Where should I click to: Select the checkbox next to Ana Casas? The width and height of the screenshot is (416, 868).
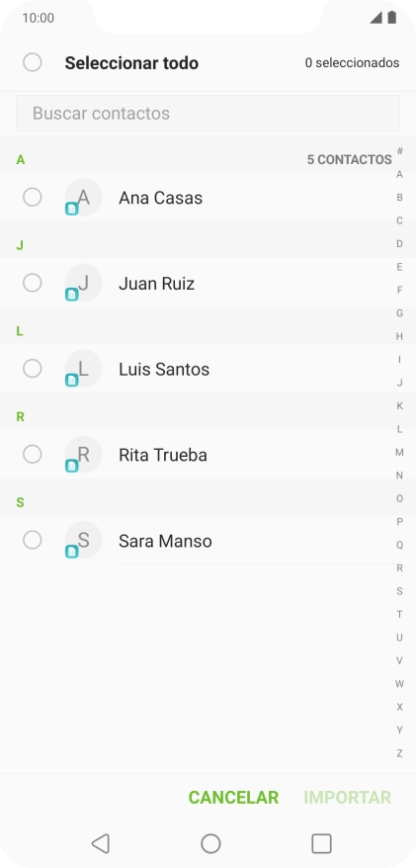[32, 197]
